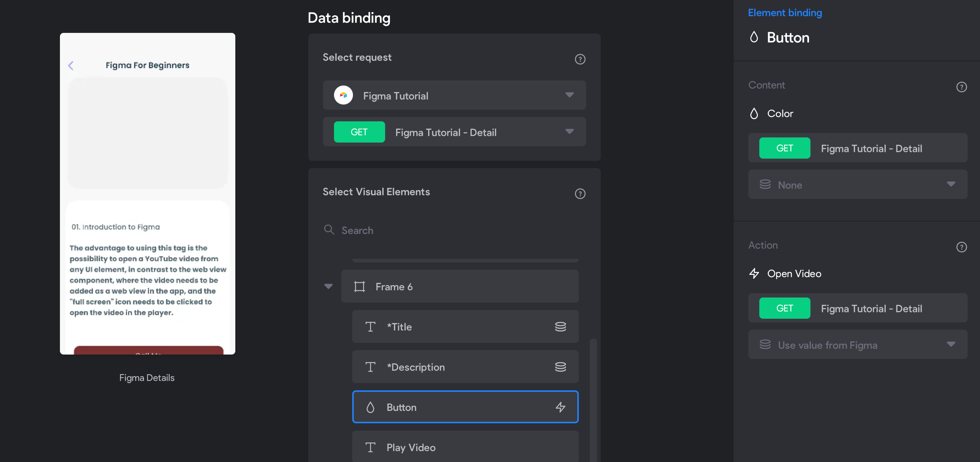Click the Open Video action label
The height and width of the screenshot is (462, 980).
[x=794, y=274]
